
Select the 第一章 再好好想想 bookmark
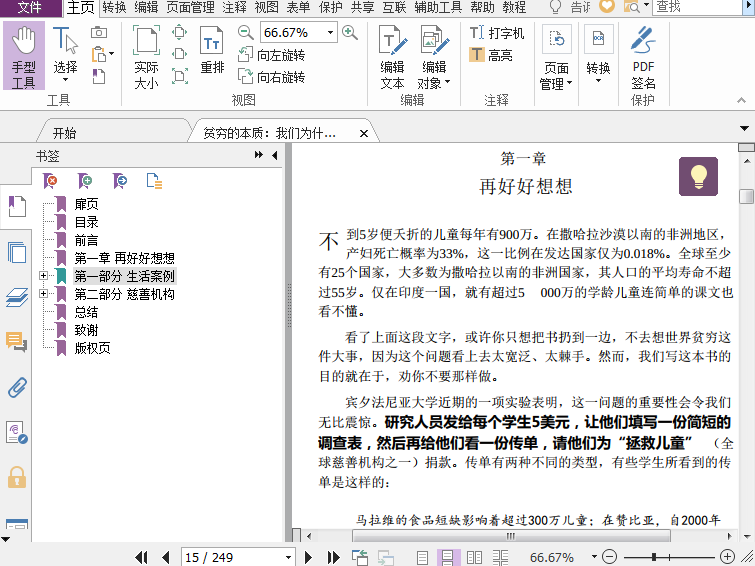(x=124, y=258)
